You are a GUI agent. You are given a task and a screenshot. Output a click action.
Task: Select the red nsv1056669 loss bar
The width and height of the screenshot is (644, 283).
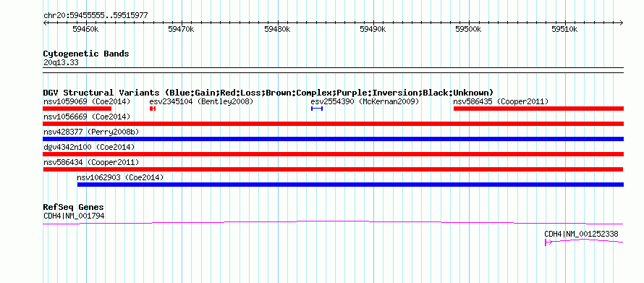334,124
